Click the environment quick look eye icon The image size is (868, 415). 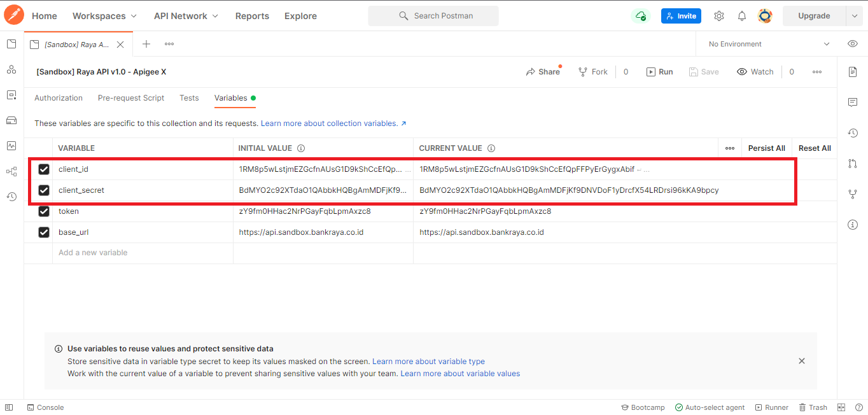(853, 44)
